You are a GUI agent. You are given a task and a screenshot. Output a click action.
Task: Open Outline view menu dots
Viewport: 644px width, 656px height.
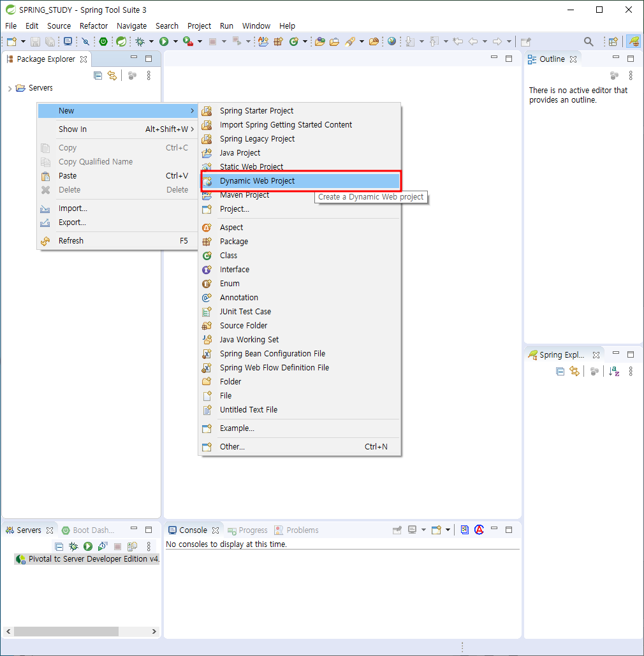pos(631,76)
